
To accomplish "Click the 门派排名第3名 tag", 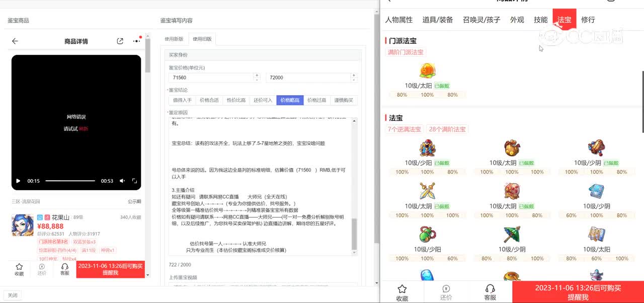I will click(53, 242).
